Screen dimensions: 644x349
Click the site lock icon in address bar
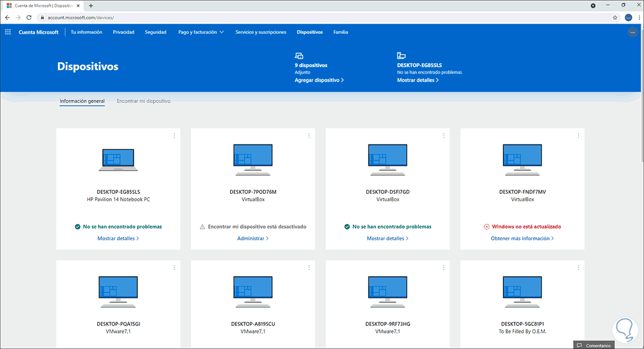pyautogui.click(x=43, y=17)
